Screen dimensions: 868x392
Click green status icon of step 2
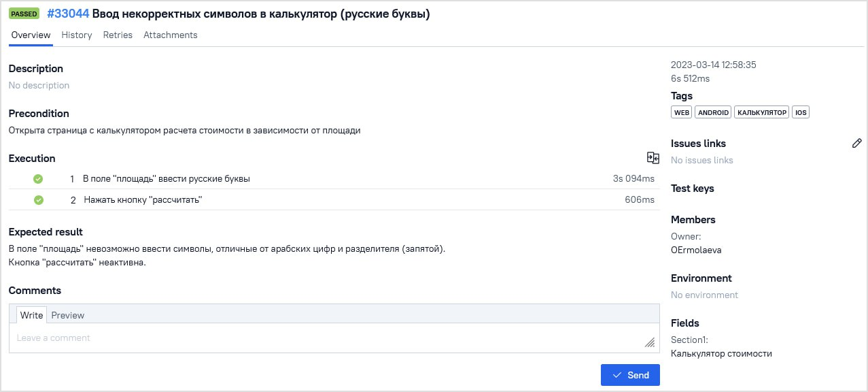click(39, 200)
